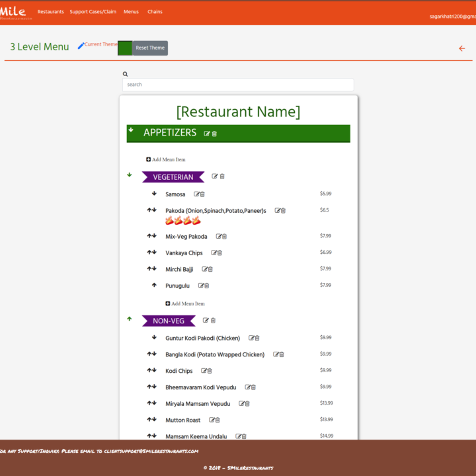Move Miryala Mamsam Vepudu up
The height and width of the screenshot is (476, 476).
[149, 403]
